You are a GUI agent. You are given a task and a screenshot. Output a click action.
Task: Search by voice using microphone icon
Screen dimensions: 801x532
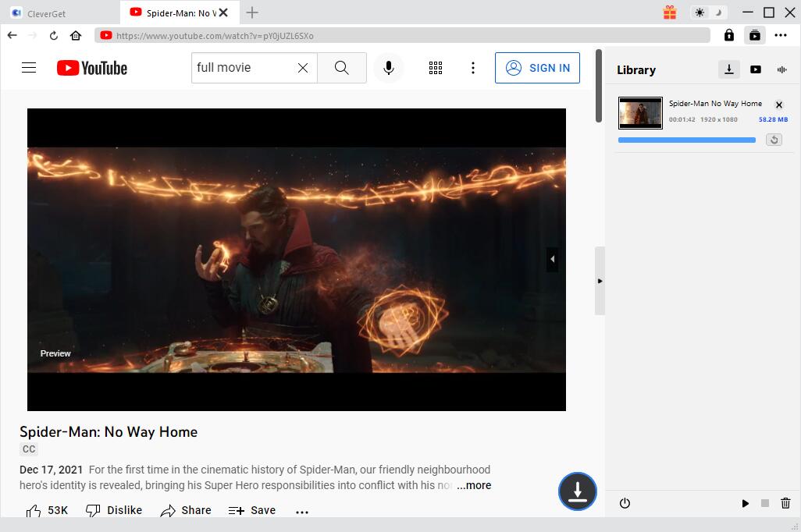pos(388,68)
